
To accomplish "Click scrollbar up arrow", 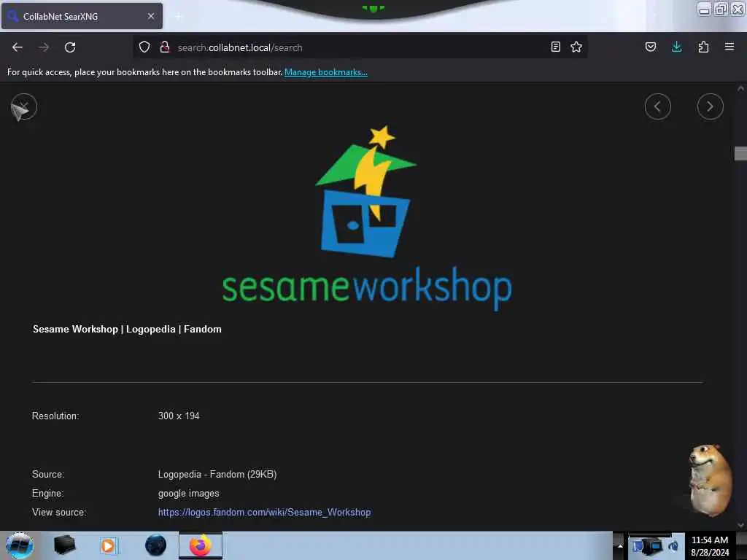I will click(x=740, y=88).
